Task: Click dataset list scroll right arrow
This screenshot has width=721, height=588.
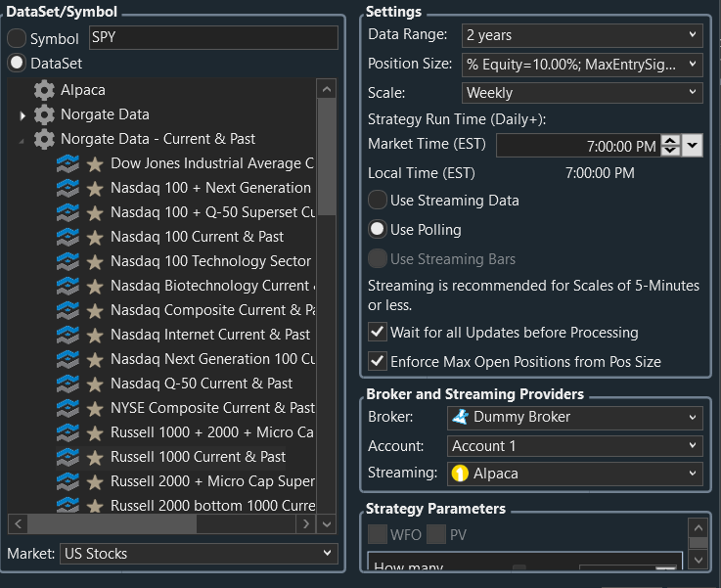Action: (x=306, y=524)
